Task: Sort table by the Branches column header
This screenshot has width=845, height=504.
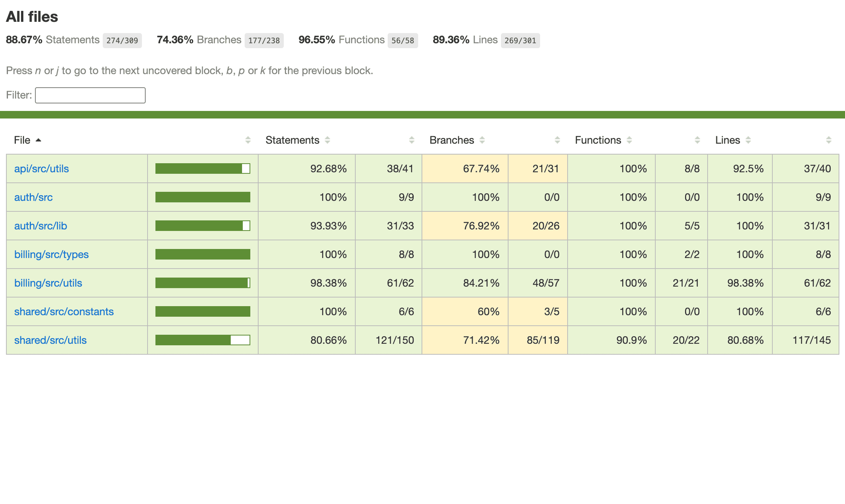Action: pyautogui.click(x=451, y=140)
